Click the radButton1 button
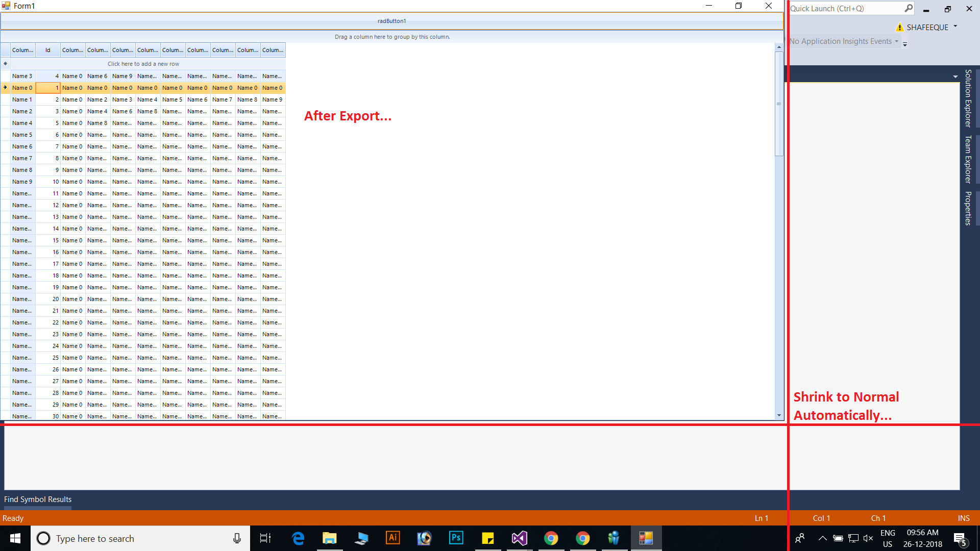The image size is (980, 551). 391,21
